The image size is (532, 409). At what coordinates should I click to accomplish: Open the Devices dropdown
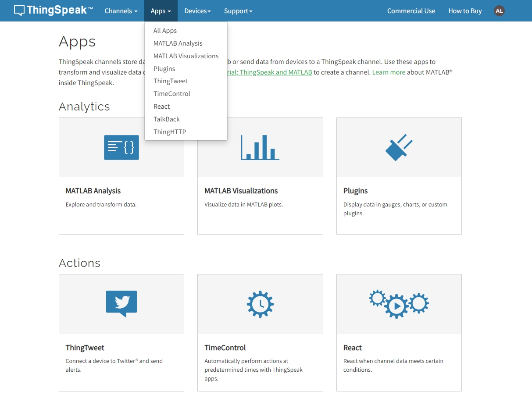click(197, 11)
